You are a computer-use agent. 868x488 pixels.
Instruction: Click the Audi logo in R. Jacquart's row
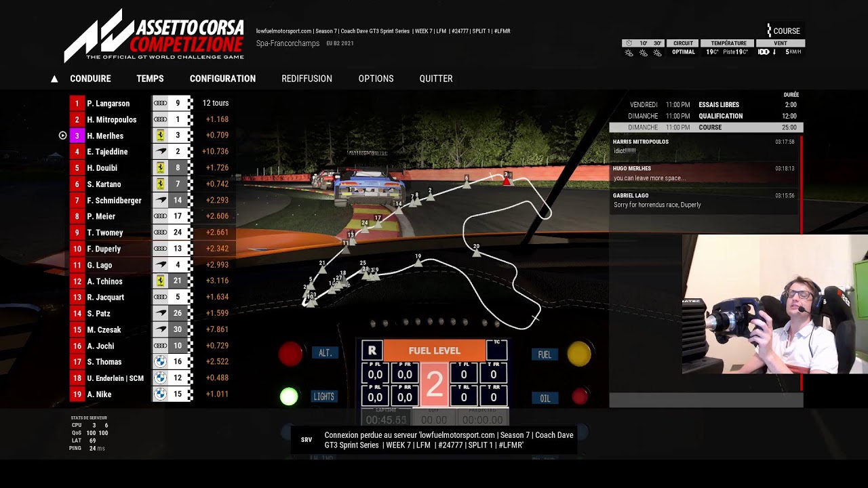click(x=160, y=297)
